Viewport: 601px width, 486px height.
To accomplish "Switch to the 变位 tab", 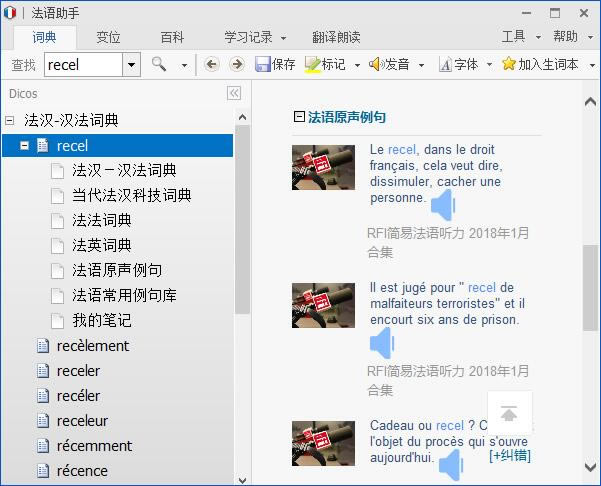I will click(x=108, y=37).
